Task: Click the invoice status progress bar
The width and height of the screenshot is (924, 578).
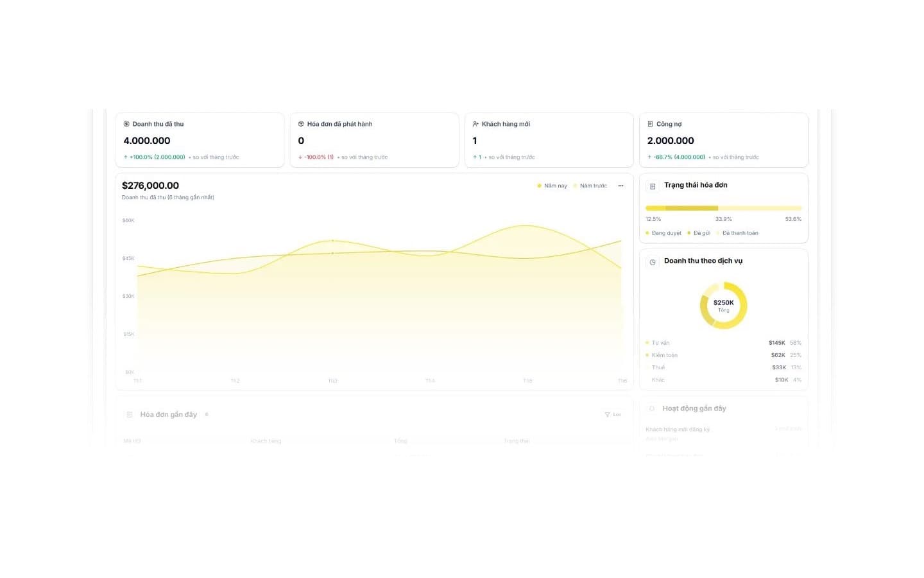Action: [724, 208]
